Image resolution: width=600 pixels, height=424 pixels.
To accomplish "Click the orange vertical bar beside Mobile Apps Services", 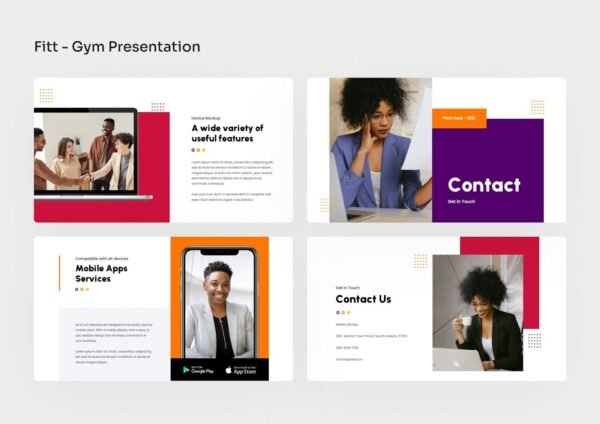I will pyautogui.click(x=60, y=270).
